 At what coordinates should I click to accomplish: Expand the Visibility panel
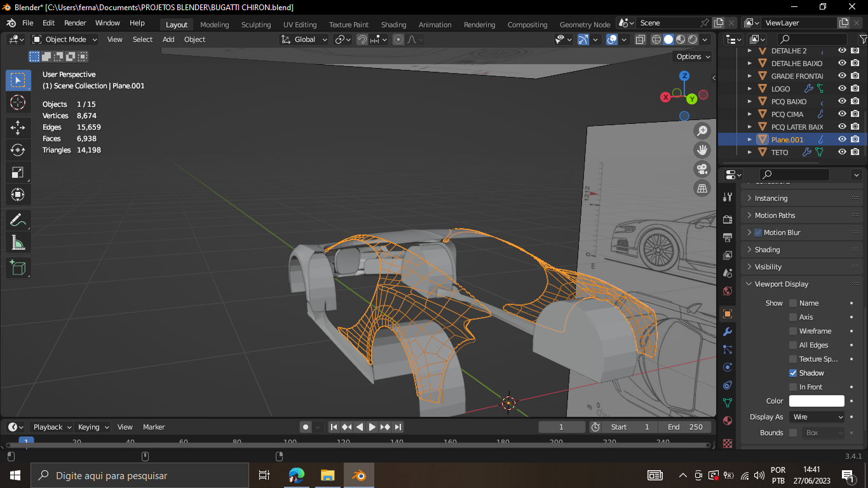pyautogui.click(x=768, y=267)
